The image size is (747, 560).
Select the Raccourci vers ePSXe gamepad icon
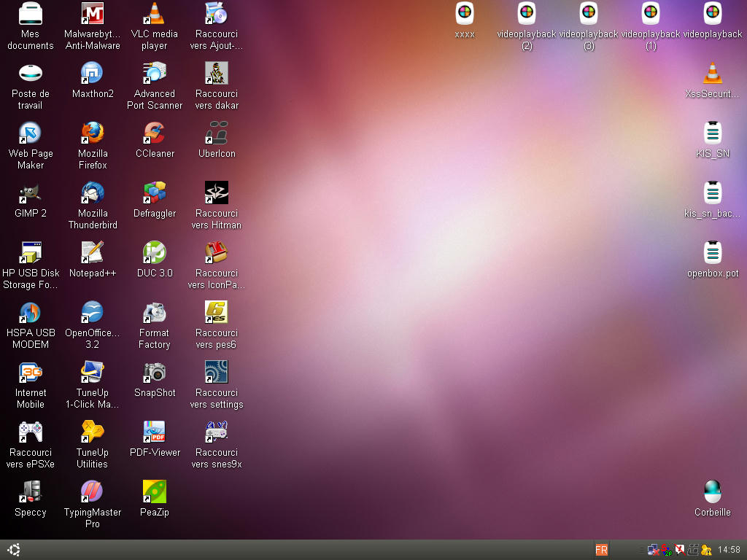pyautogui.click(x=31, y=432)
